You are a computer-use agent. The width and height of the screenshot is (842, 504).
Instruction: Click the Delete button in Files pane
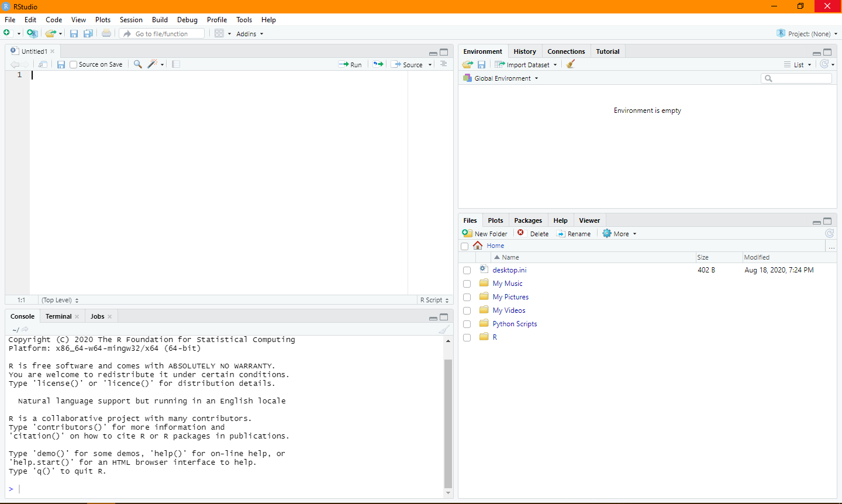(533, 233)
